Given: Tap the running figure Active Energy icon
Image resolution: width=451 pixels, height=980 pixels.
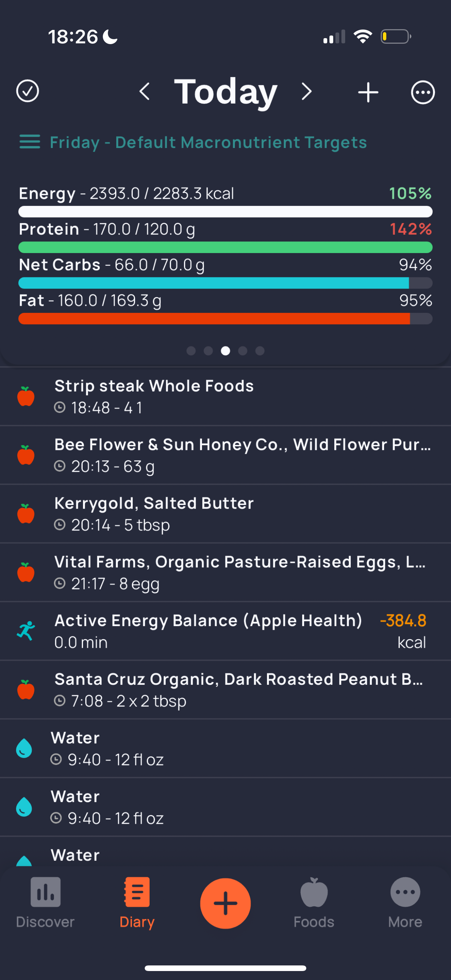Looking at the screenshot, I should click(26, 631).
